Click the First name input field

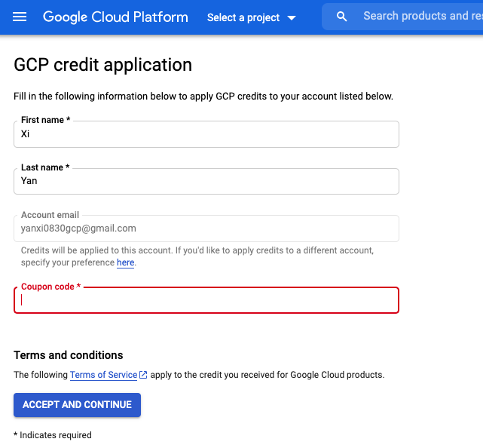pyautogui.click(x=206, y=134)
